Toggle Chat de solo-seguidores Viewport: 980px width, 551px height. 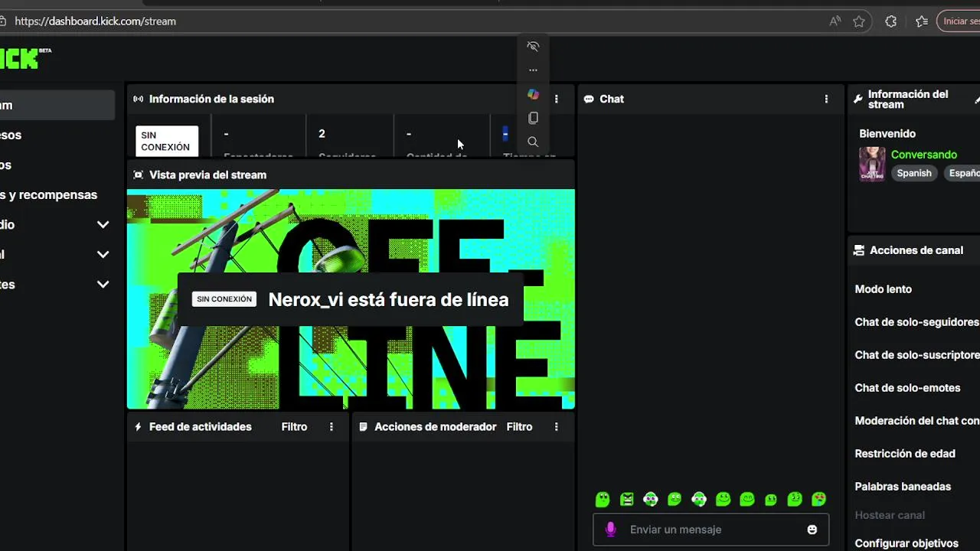(917, 322)
